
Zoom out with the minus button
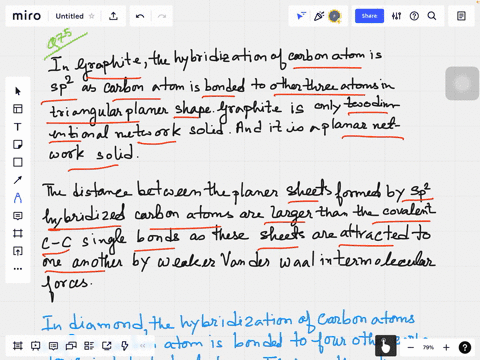pos(411,347)
